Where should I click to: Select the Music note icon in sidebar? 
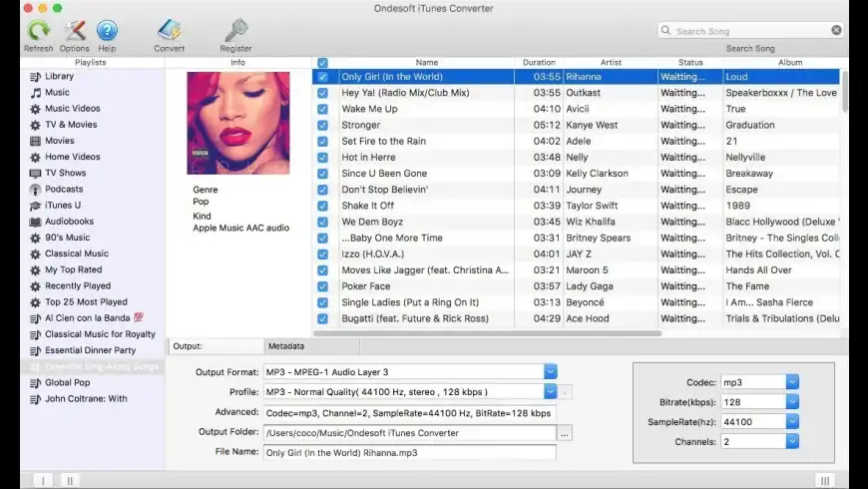[x=36, y=93]
